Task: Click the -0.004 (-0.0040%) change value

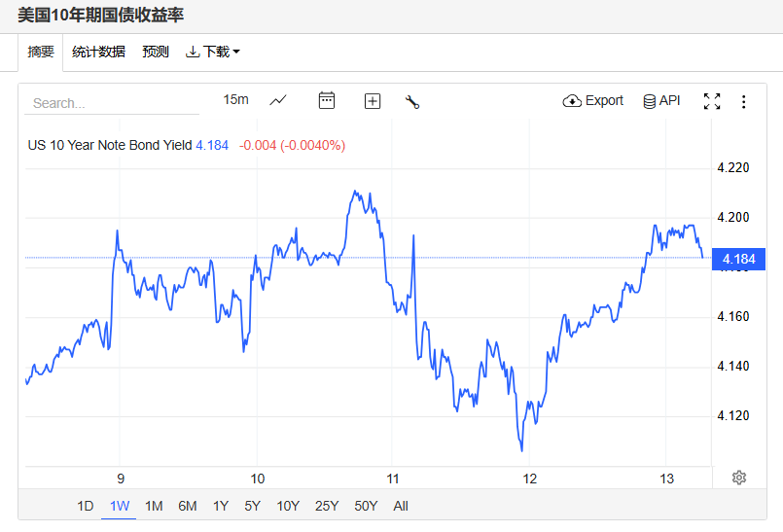Action: (292, 145)
